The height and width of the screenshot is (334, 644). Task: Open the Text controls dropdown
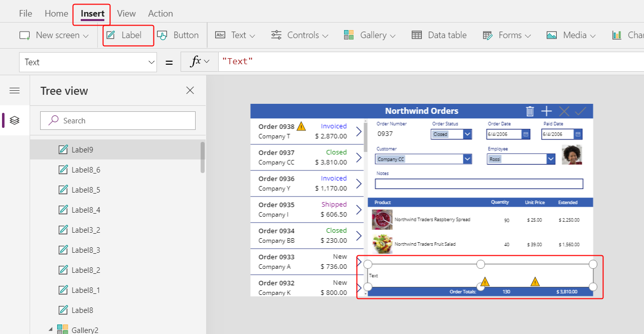(x=235, y=35)
